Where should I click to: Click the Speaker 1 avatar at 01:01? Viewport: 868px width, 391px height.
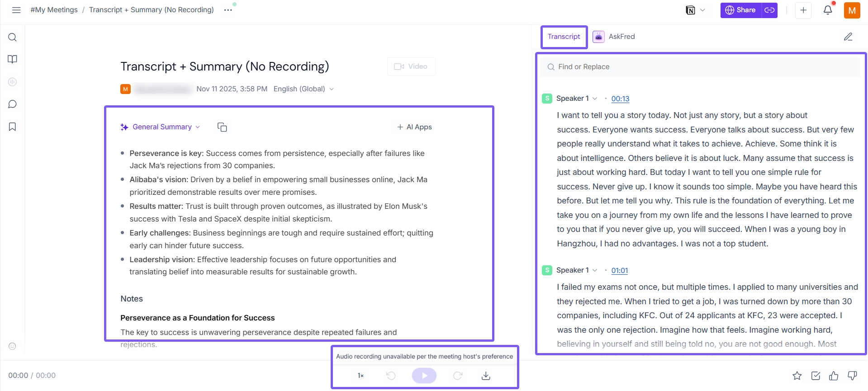(547, 270)
